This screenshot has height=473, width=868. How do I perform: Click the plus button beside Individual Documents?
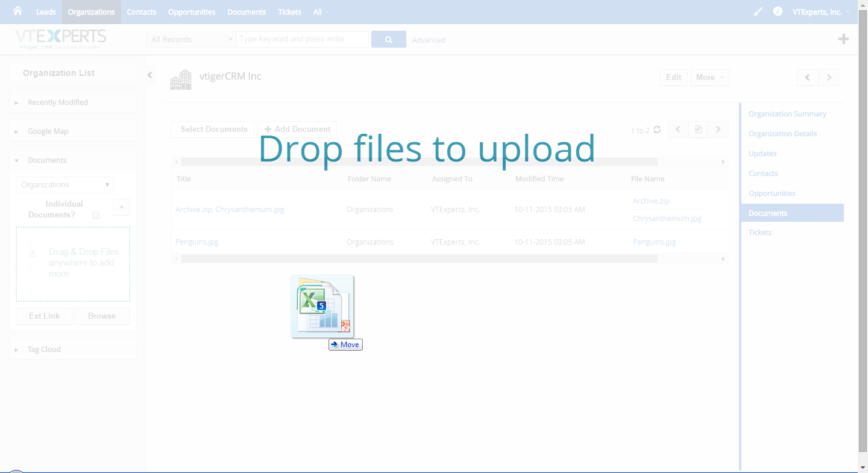(121, 207)
